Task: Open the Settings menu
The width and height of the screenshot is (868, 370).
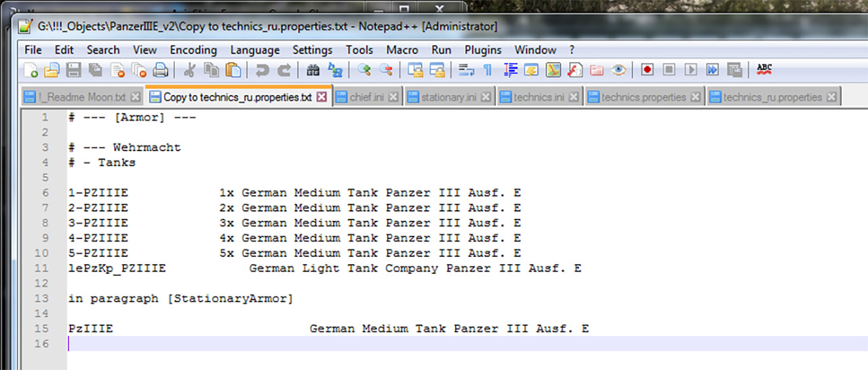Action: click(x=313, y=50)
